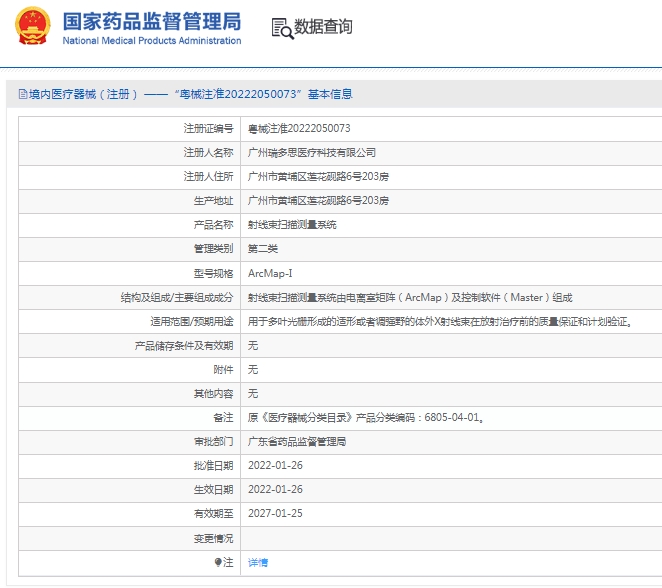The image size is (662, 588).
Task: Click 无 in the 附件 row
Action: tap(253, 370)
